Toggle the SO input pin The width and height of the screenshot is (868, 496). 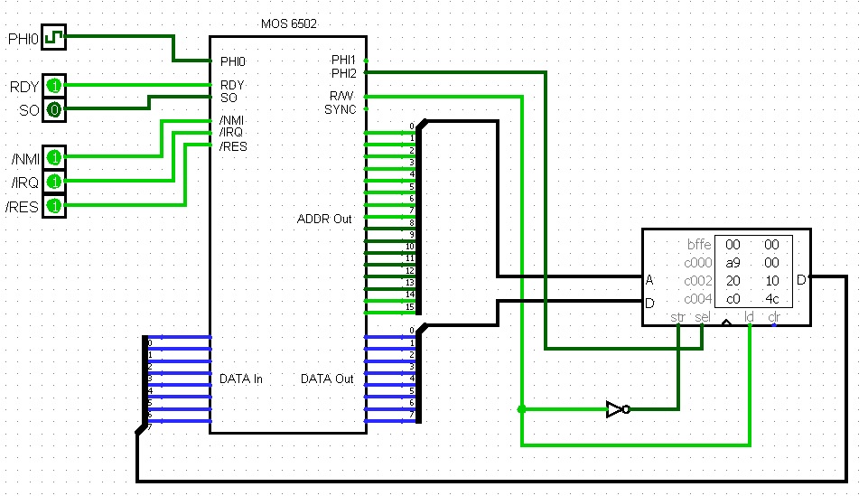(53, 110)
